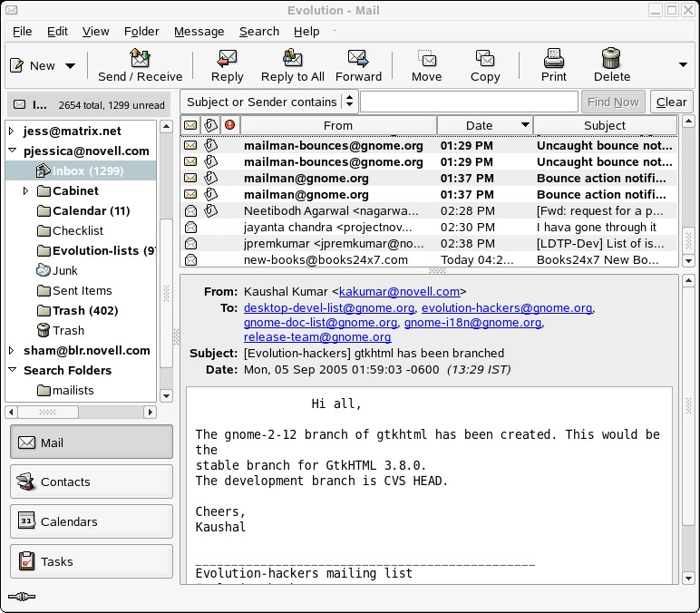This screenshot has width=700, height=613.
Task: Open the Folder menu
Action: click(141, 31)
